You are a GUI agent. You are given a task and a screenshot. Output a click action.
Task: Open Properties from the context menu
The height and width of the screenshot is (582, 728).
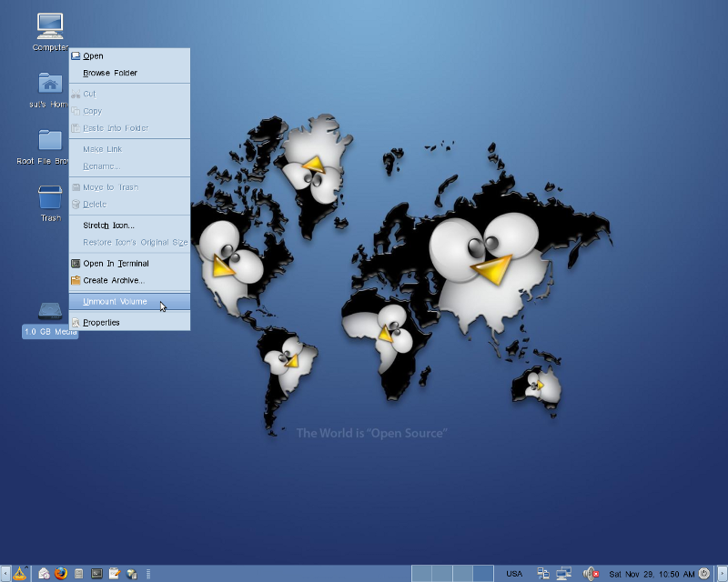pos(129,323)
